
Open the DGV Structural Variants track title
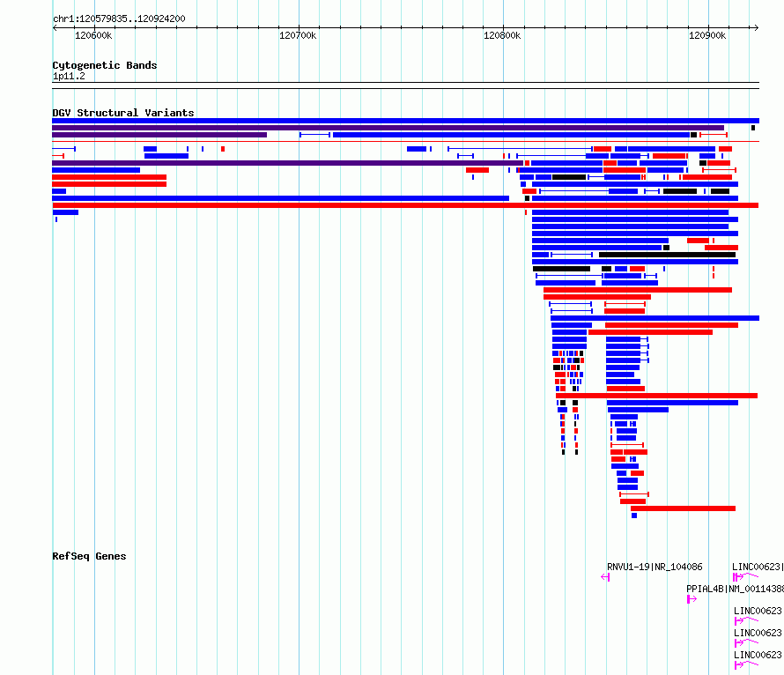pos(123,113)
